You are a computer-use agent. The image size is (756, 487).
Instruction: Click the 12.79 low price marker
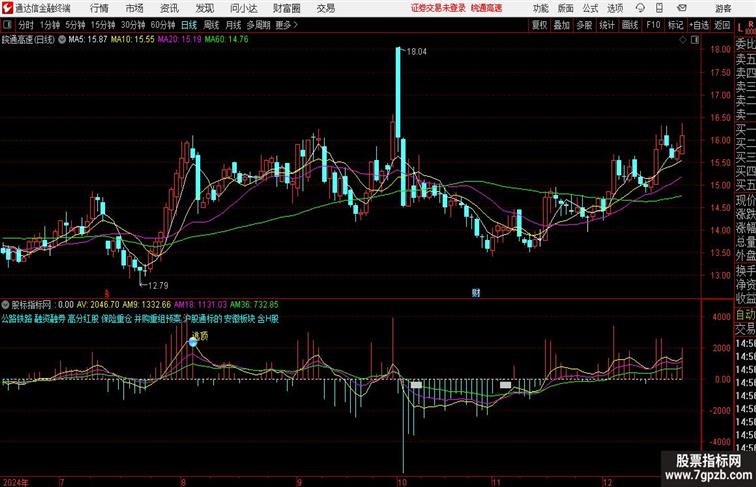tap(158, 285)
